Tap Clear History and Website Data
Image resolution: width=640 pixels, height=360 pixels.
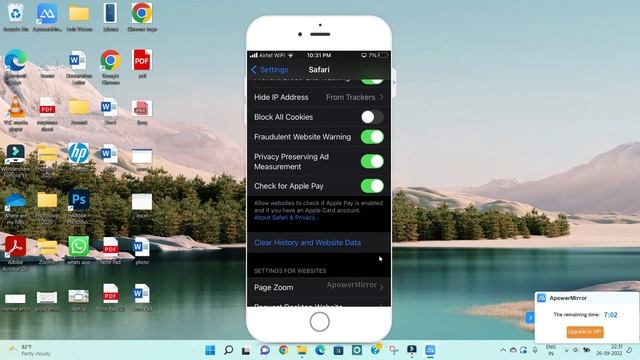click(307, 242)
